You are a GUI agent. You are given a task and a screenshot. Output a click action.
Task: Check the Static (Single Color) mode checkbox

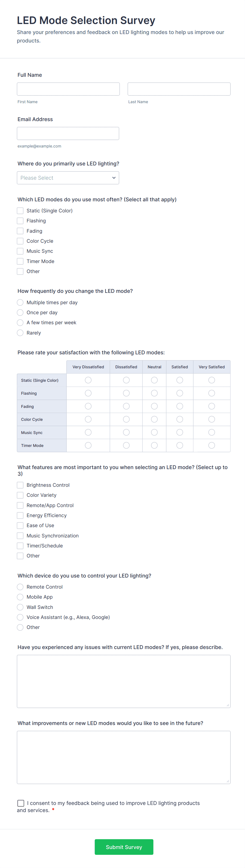pyautogui.click(x=20, y=211)
